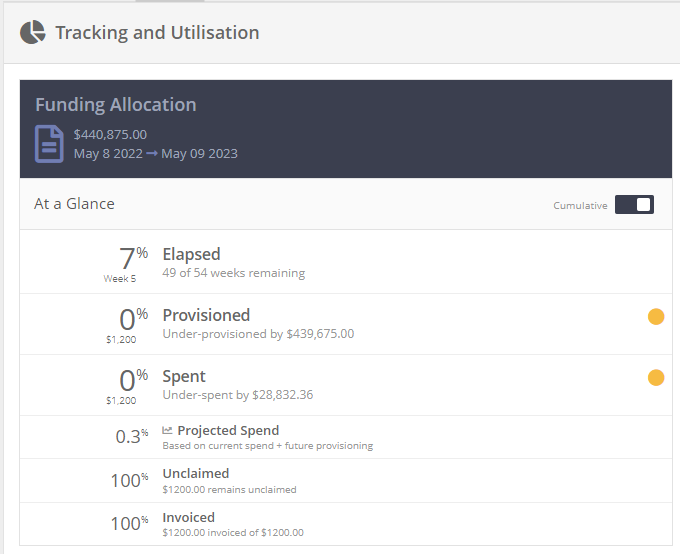Click the Invoiced row title

pos(189,517)
